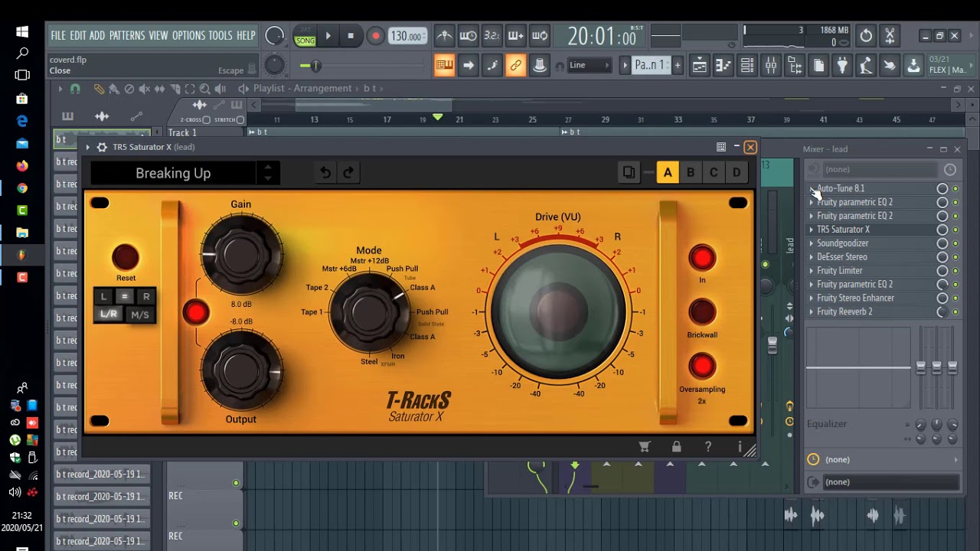Open the OPTIONS menu
This screenshot has width=980, height=551.
point(188,36)
